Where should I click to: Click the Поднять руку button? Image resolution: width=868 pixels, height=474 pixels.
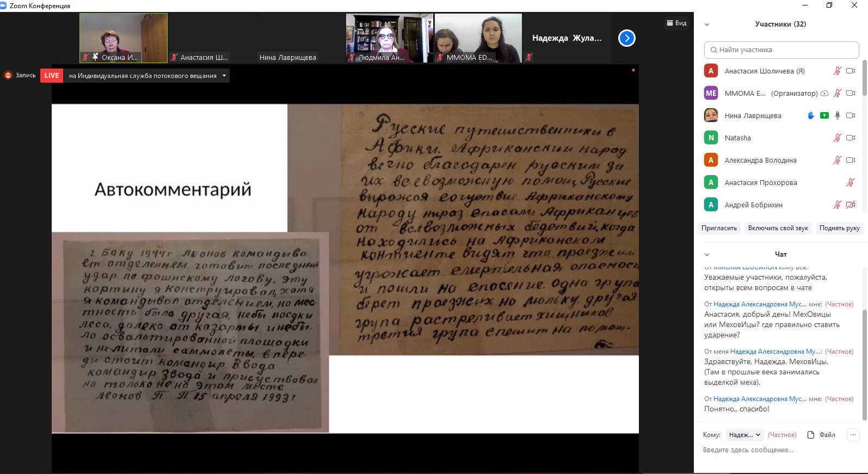tap(839, 228)
